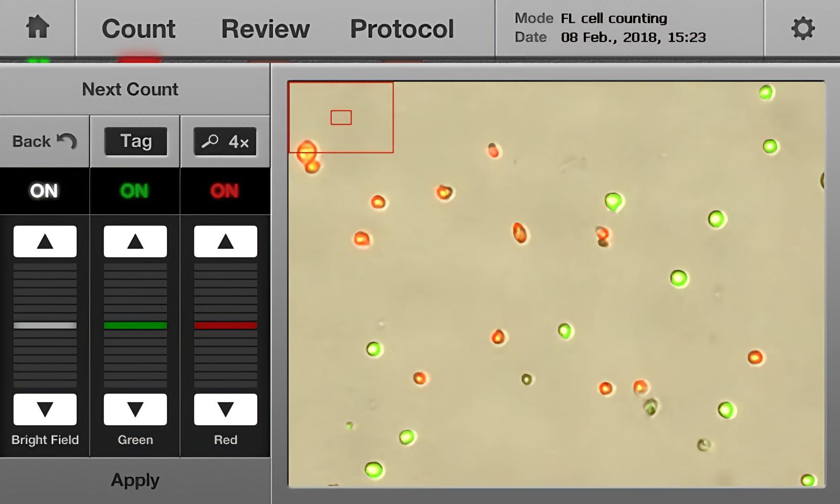Change the 4x magnifier zoom

[225, 141]
